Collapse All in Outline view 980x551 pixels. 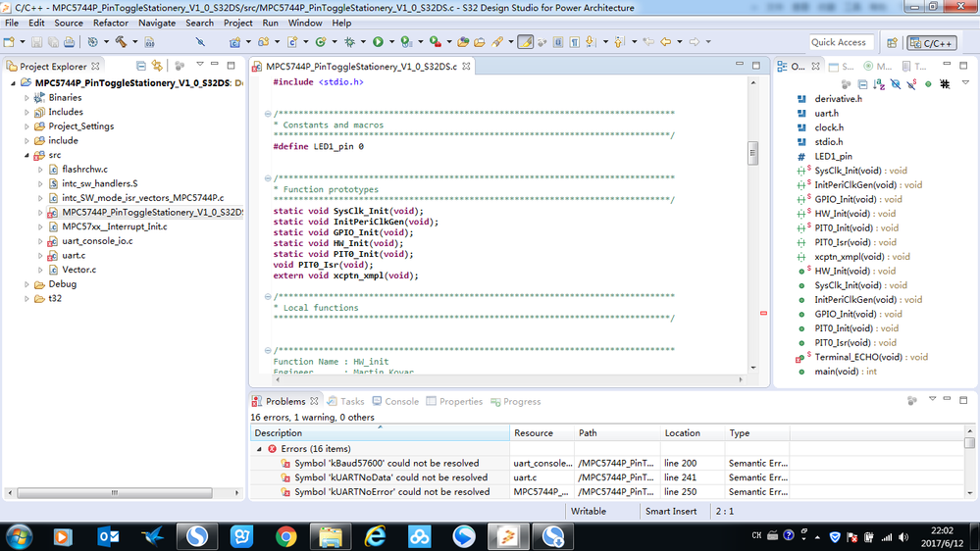coord(863,83)
